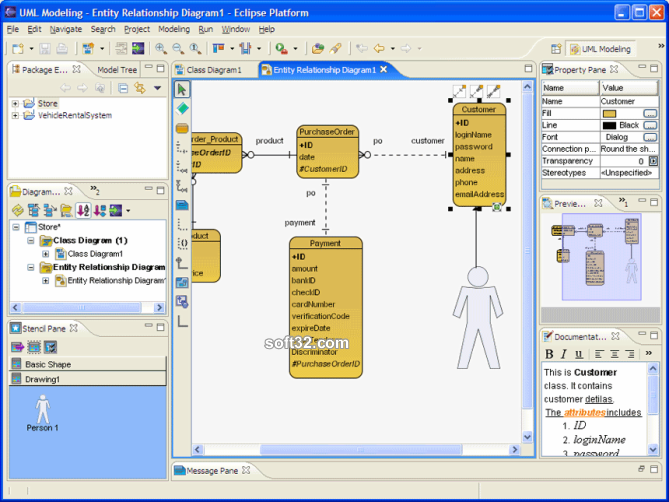Open the Basic Shape stencil section
This screenshot has width=669, height=502.
point(48,365)
